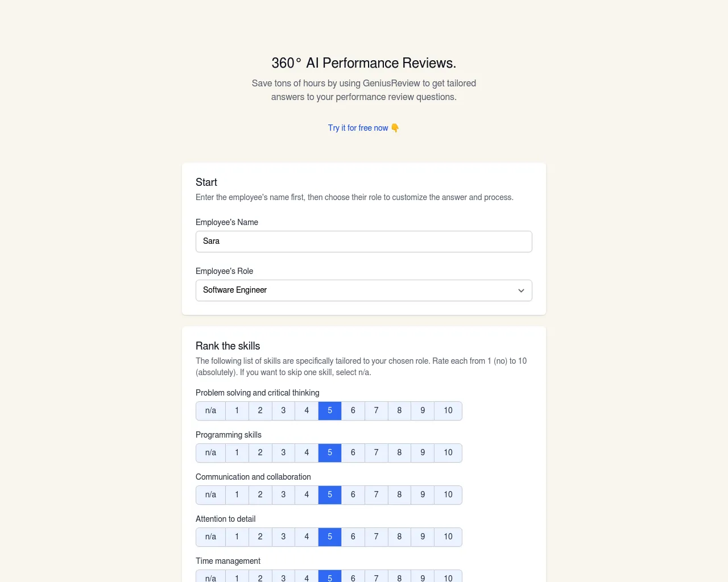Viewport: 728px width, 582px height.
Task: Click the Employee's Name input field
Action: pos(364,242)
